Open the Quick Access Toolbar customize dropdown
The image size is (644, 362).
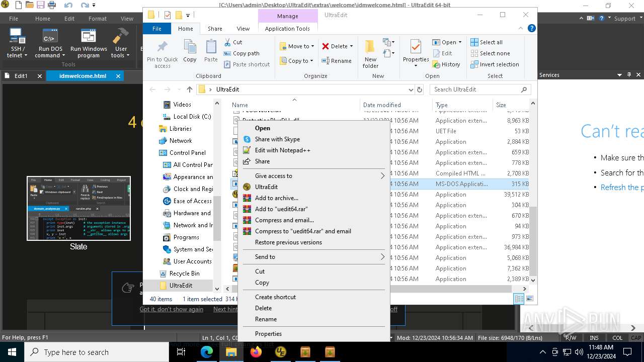(x=188, y=15)
